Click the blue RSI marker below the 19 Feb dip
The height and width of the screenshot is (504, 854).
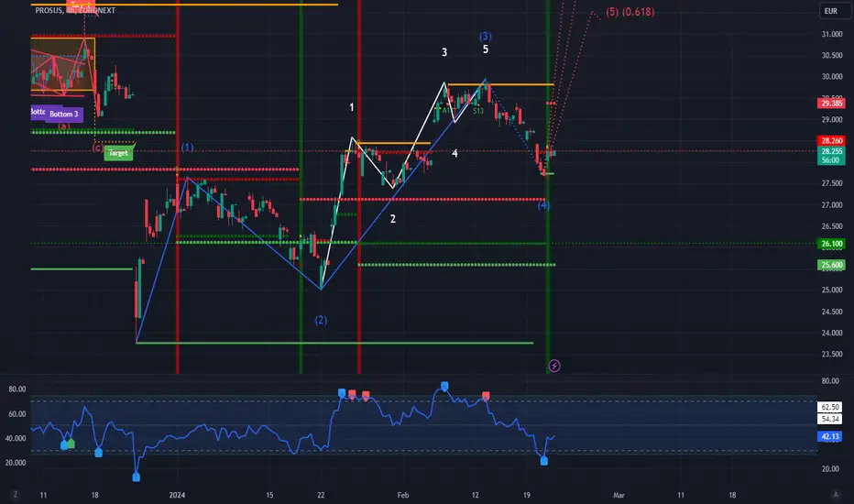[543, 461]
